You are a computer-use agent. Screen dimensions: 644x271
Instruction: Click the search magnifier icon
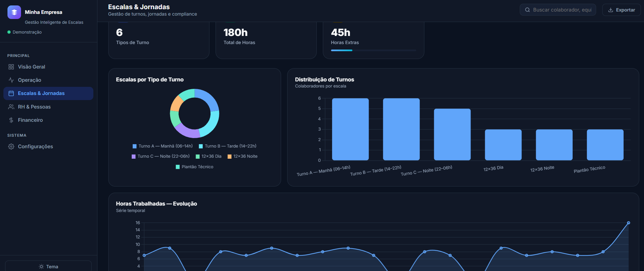point(528,10)
